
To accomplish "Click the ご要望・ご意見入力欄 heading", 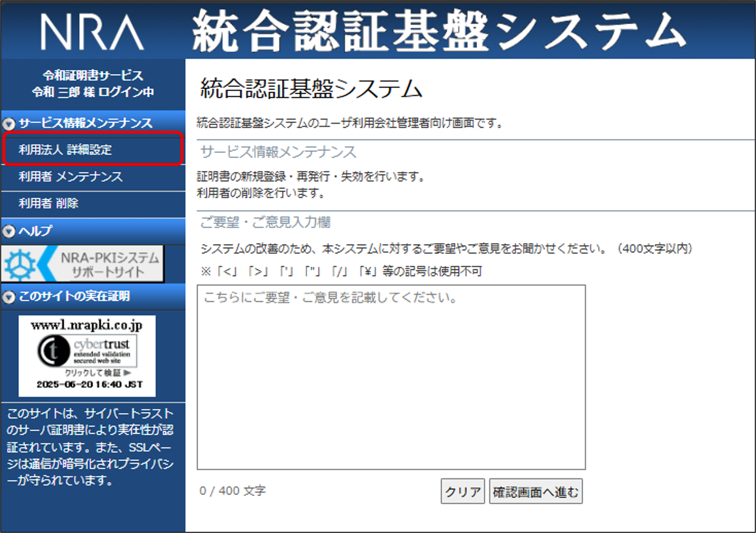I will tap(265, 222).
